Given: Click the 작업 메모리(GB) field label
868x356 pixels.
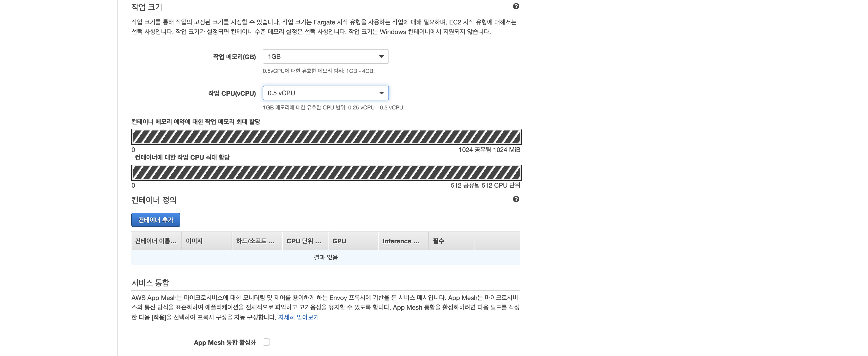Looking at the screenshot, I should (x=234, y=57).
